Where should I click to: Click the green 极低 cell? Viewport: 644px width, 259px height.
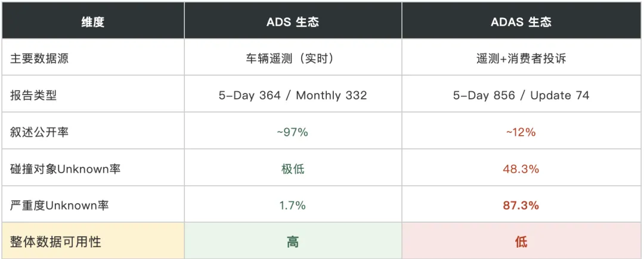tap(293, 169)
